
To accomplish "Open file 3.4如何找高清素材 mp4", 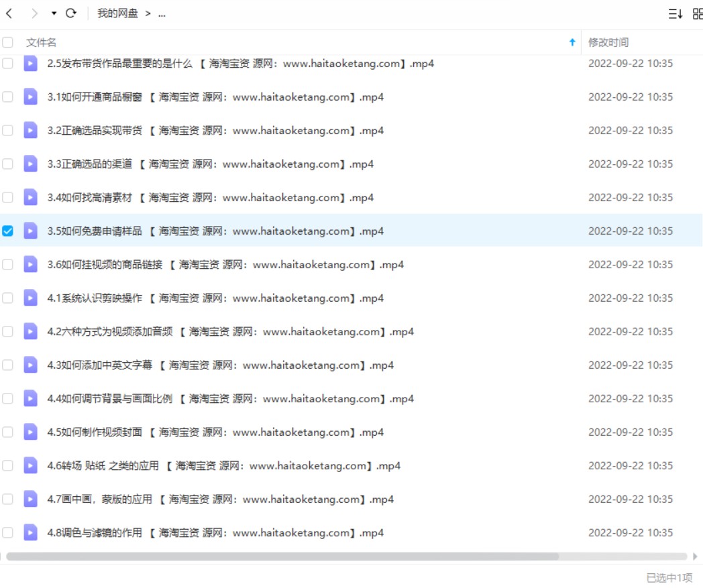I will click(x=210, y=198).
